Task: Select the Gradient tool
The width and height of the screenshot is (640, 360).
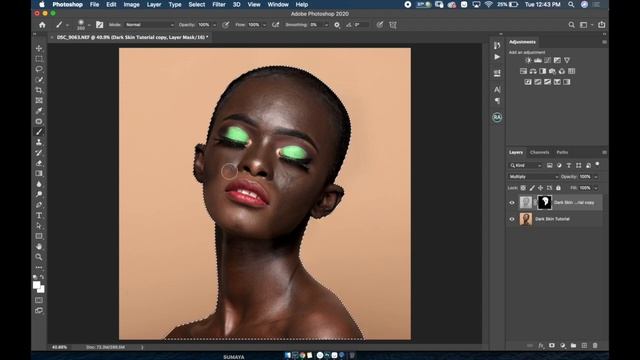Action: pos(39,173)
